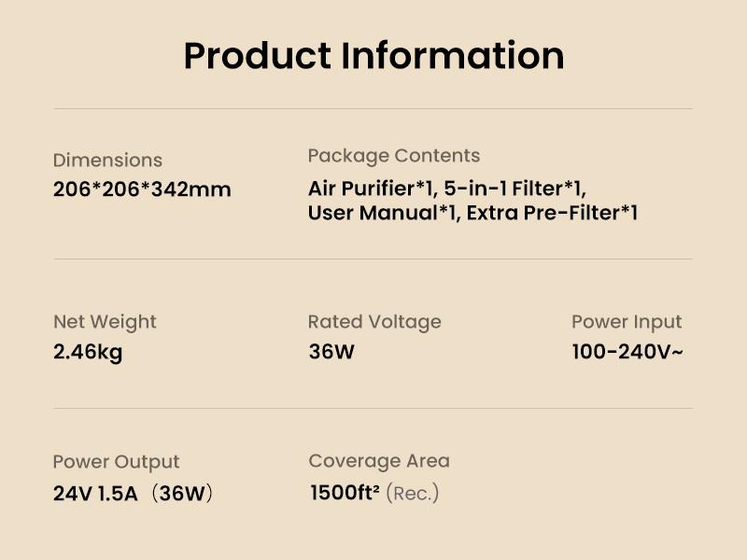747x560 pixels.
Task: Click the (Rec.) note beside coverage
Action: [412, 493]
